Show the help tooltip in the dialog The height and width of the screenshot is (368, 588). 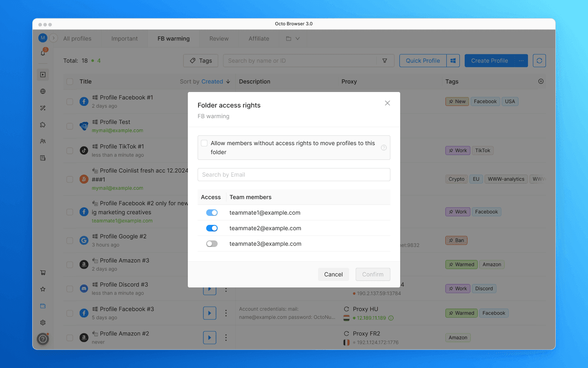click(x=384, y=148)
